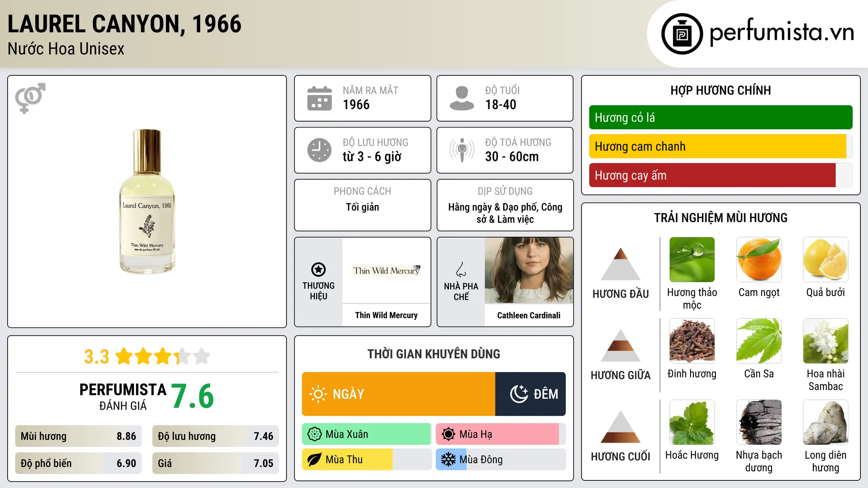Select the Hoa nhài Sambac note image
The width and height of the screenshot is (868, 488).
826,341
